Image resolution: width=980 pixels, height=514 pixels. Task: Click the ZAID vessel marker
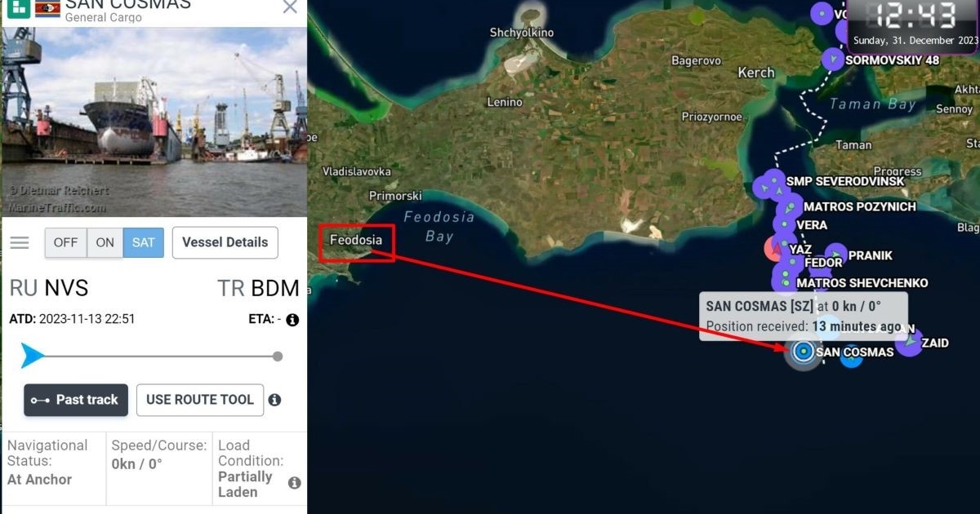click(x=909, y=343)
